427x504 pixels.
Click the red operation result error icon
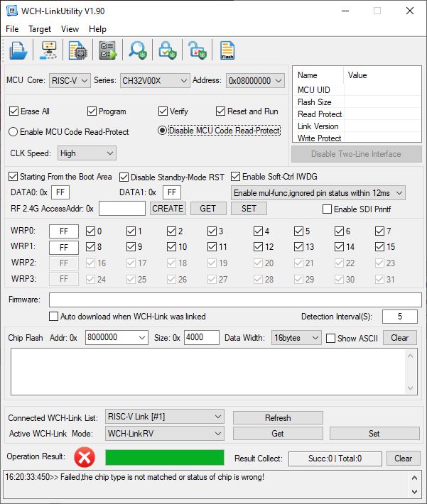click(x=85, y=457)
